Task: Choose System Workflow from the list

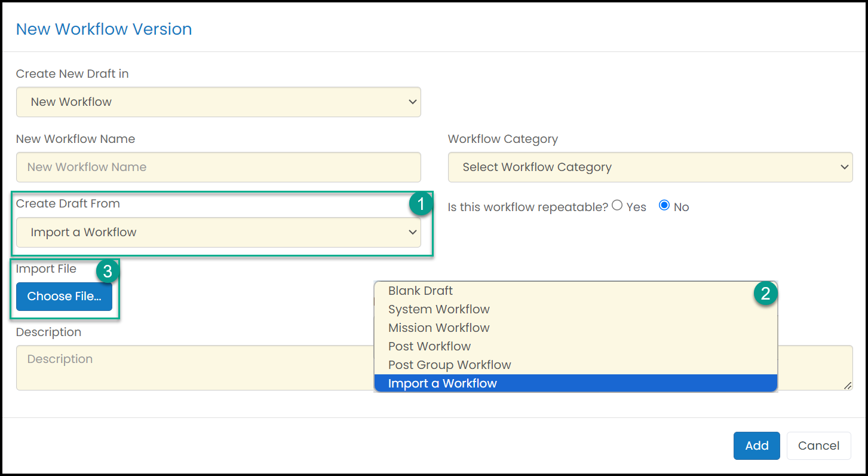Action: (575, 309)
